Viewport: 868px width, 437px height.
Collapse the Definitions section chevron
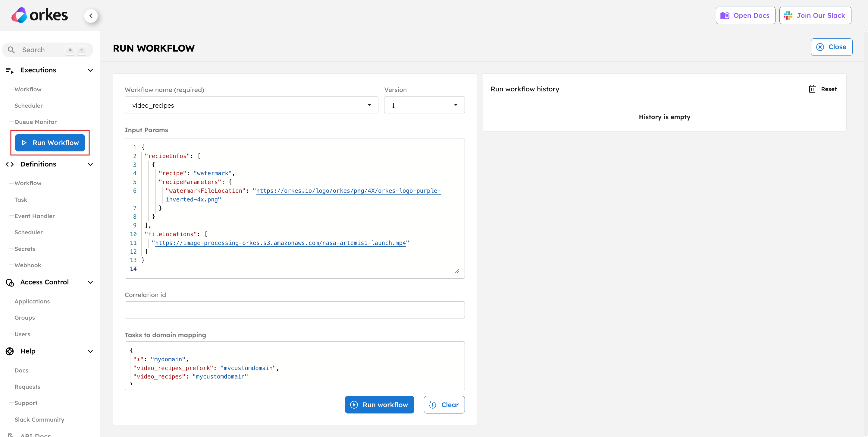coord(90,164)
